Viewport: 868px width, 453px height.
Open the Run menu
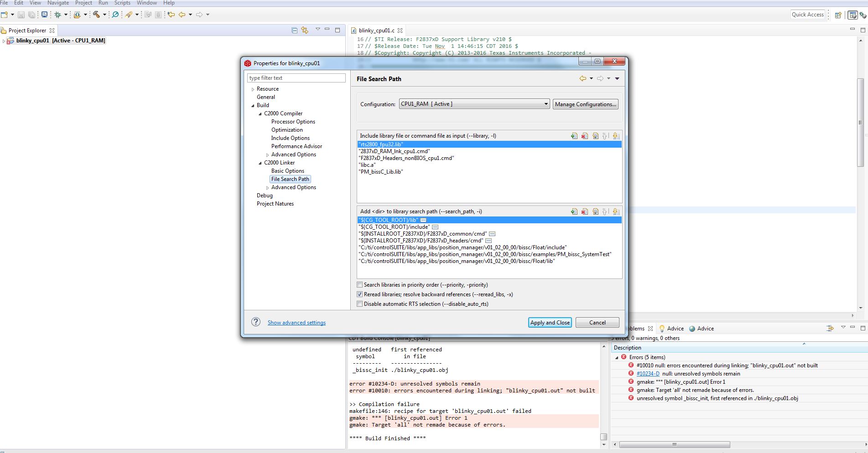[103, 3]
